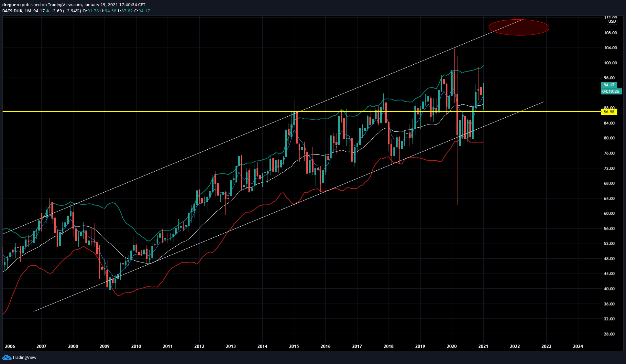Viewport: 626px width, 364px height.
Task: Click the USD currency label
Action: (612, 21)
